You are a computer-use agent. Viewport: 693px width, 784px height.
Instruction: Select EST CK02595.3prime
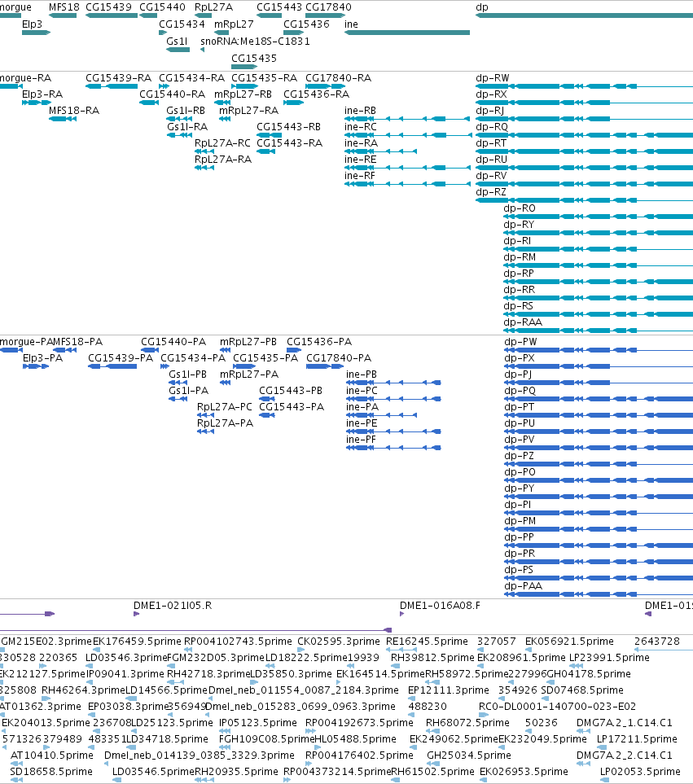point(339,641)
